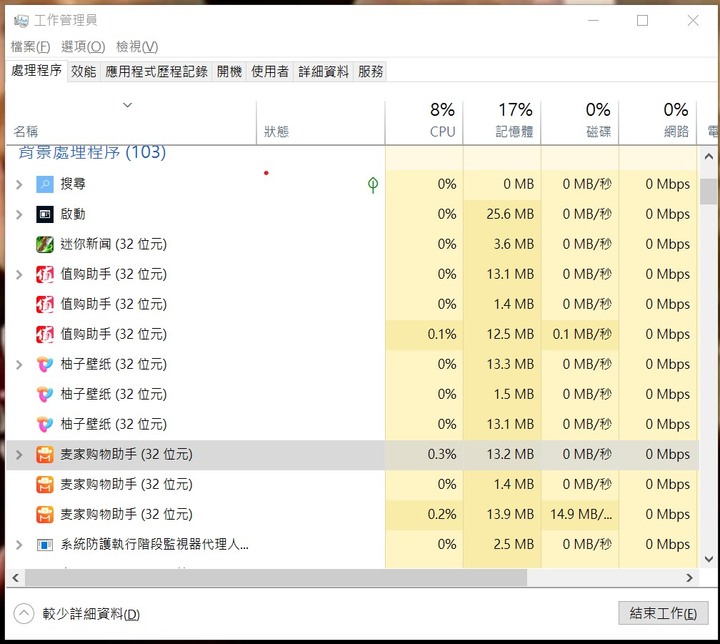Click the 背景處理程序 (103) group heading
This screenshot has width=720, height=644.
click(x=92, y=152)
